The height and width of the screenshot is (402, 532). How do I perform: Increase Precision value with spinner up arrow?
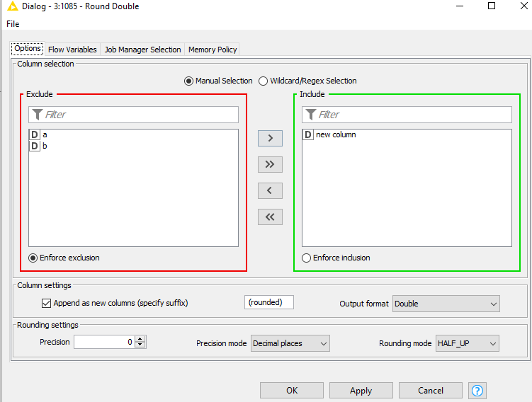[140, 339]
